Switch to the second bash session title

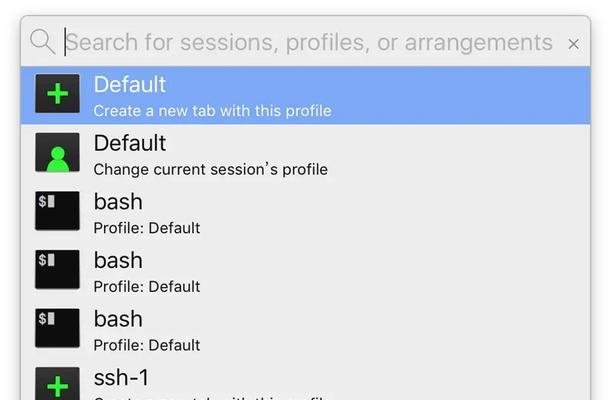[x=118, y=260]
